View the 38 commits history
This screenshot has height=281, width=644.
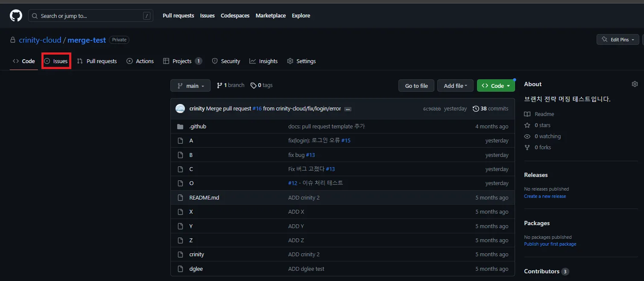[x=490, y=109]
